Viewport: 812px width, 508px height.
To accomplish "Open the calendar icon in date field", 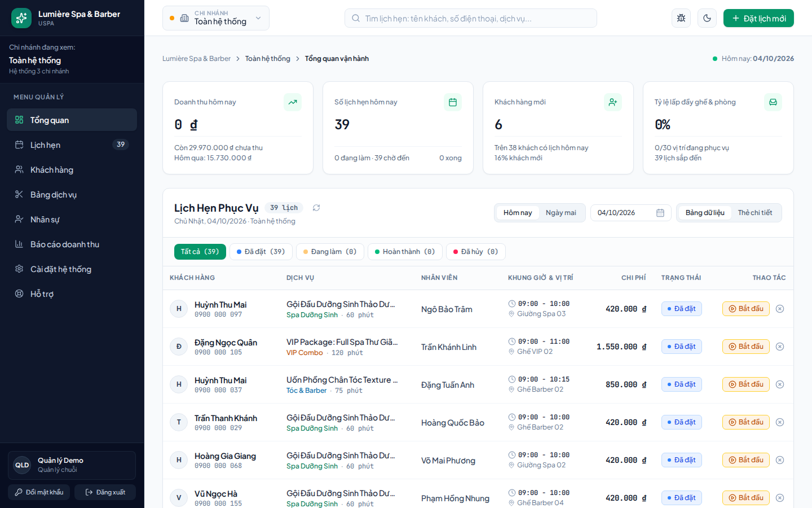I will click(660, 213).
